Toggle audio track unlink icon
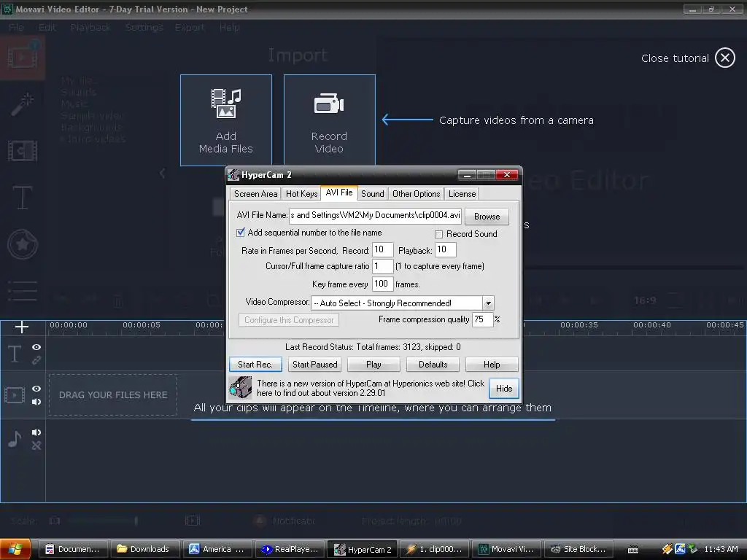 [x=36, y=446]
